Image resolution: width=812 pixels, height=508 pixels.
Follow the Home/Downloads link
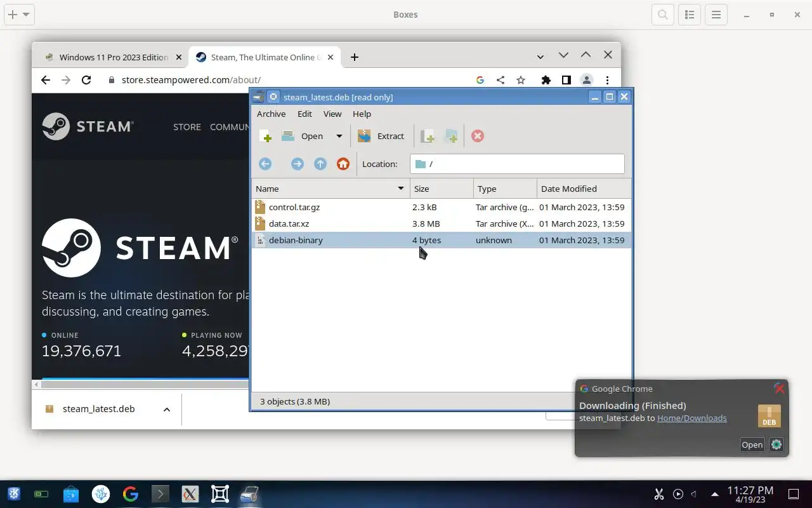click(692, 418)
